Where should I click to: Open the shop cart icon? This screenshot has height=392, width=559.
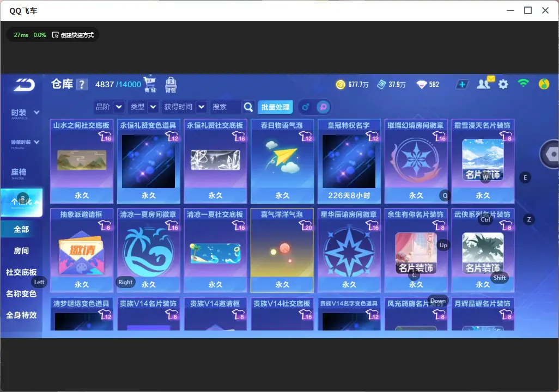[150, 84]
